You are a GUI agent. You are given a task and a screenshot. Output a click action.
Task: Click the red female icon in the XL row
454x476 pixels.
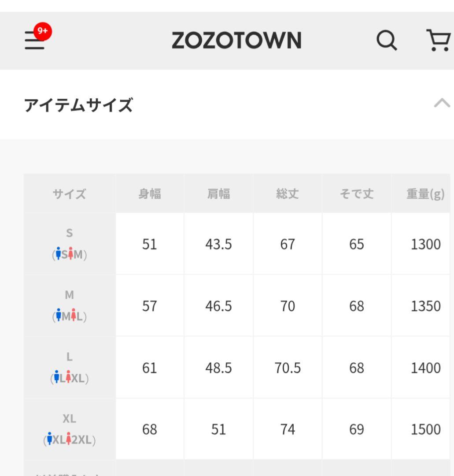(69, 439)
